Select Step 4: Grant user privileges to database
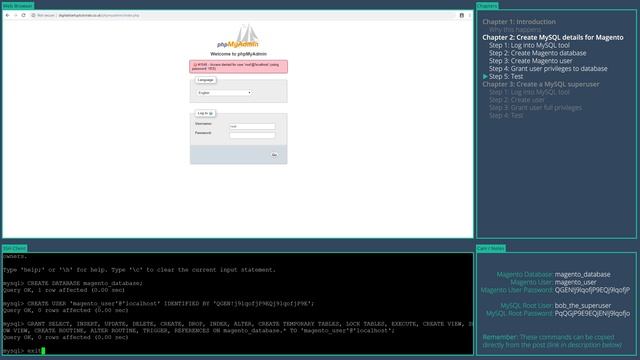The image size is (640, 360). pyautogui.click(x=548, y=68)
